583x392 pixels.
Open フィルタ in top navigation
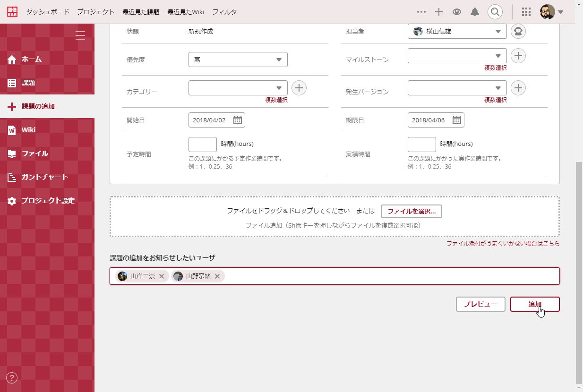[224, 12]
